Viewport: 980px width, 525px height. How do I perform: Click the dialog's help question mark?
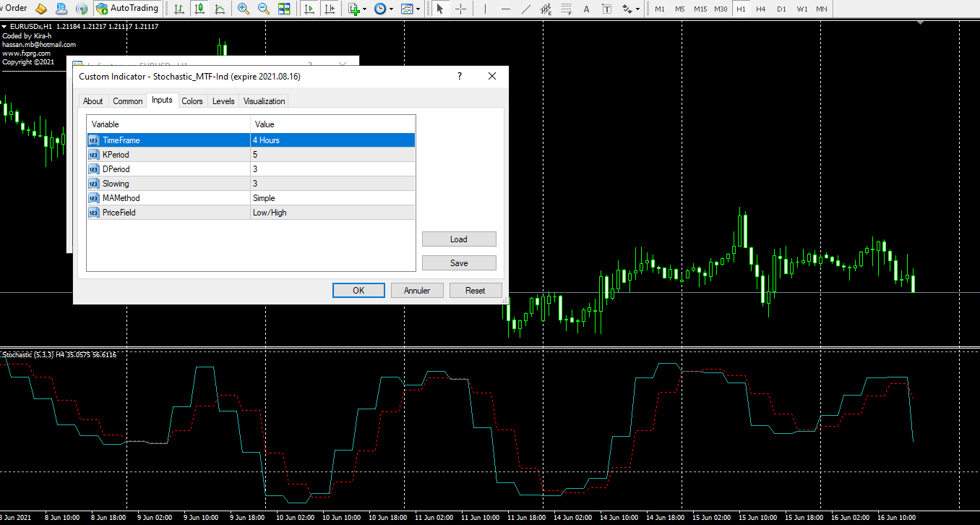pos(460,77)
